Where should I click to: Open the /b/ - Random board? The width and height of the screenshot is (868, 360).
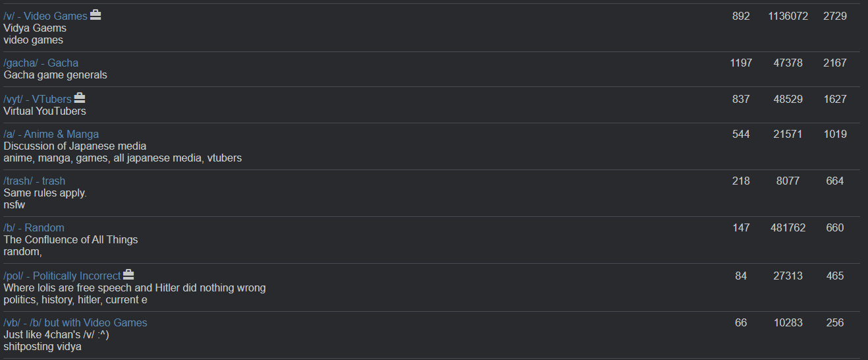(34, 228)
